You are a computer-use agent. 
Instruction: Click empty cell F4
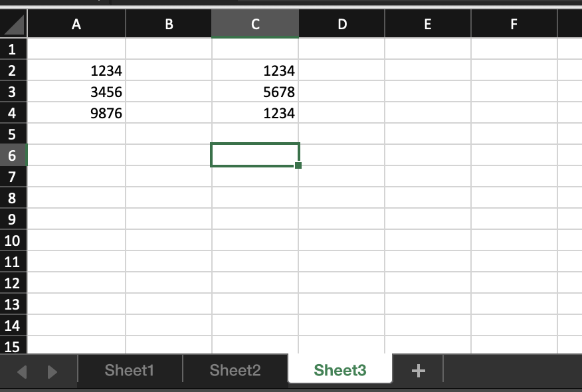[x=514, y=112]
